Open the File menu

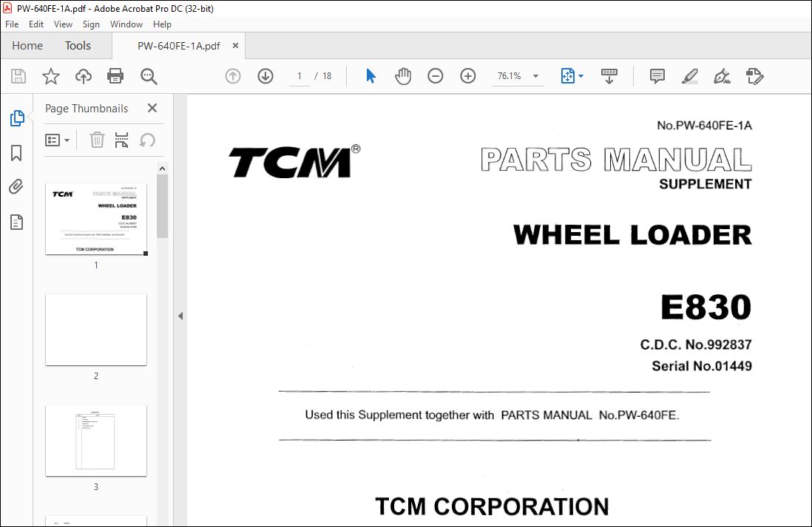pos(12,24)
